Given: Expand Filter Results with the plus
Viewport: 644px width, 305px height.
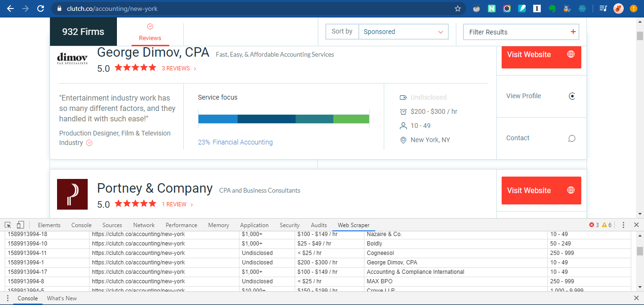Looking at the screenshot, I should 573,32.
